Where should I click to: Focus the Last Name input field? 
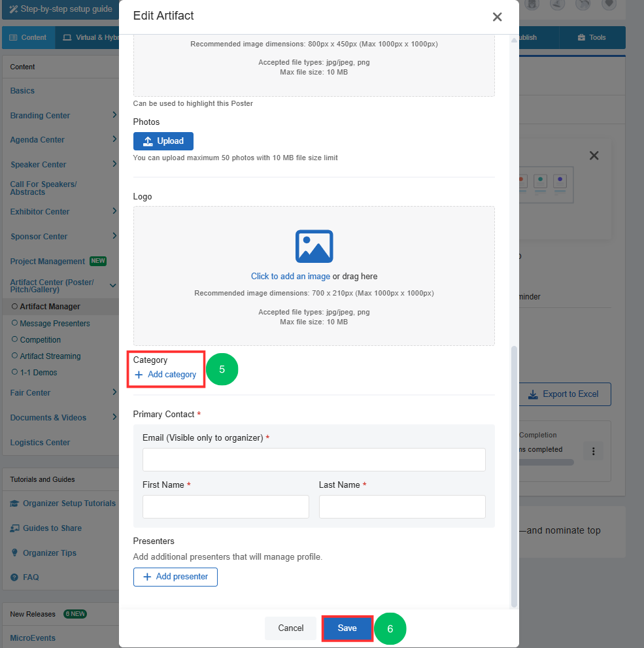tap(402, 507)
